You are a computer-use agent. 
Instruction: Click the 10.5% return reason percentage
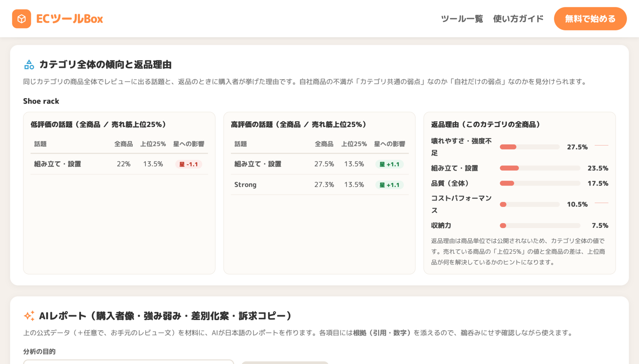tap(577, 204)
